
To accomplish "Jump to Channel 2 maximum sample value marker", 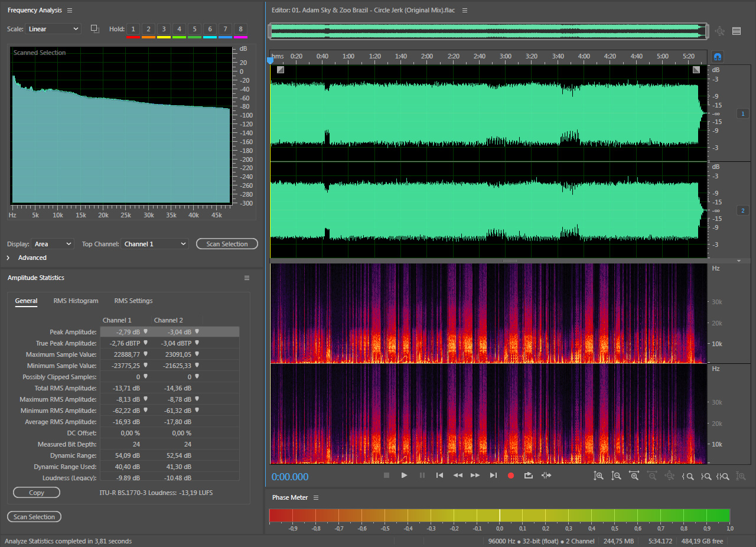I will tap(197, 354).
